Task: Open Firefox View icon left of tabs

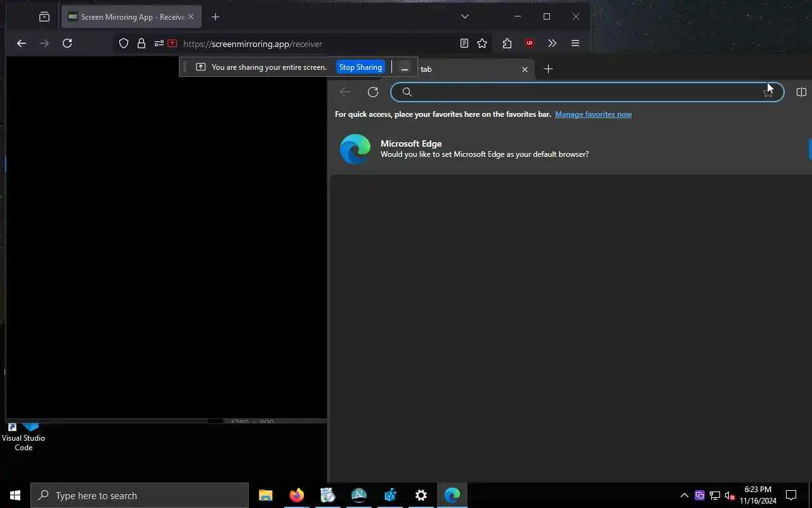Action: pyautogui.click(x=44, y=17)
